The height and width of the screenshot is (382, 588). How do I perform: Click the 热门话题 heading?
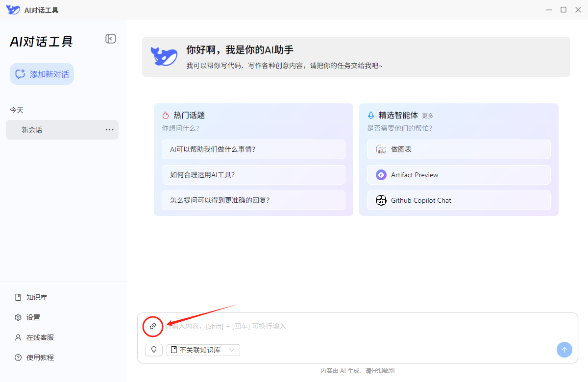[x=189, y=116]
